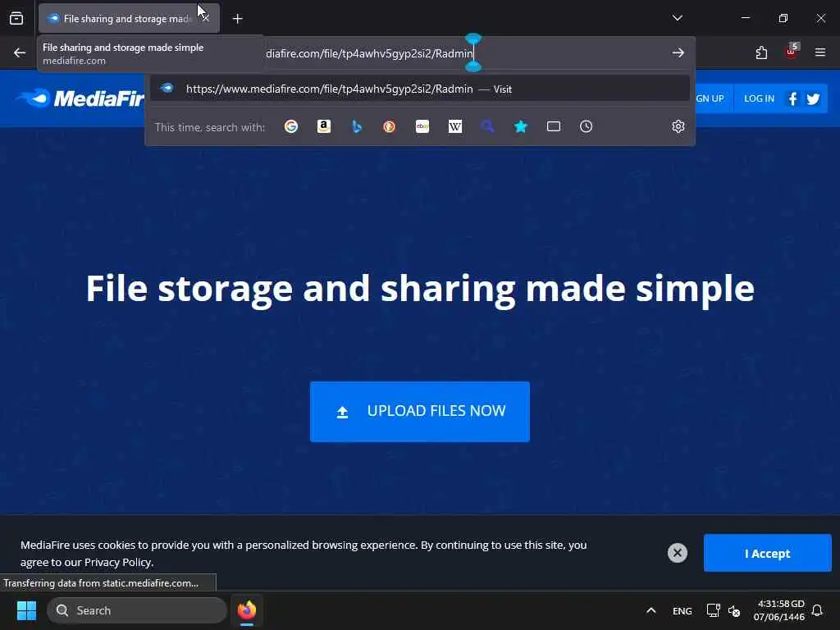This screenshot has height=630, width=840.
Task: Open MediaFire Facebook page icon
Action: [792, 98]
